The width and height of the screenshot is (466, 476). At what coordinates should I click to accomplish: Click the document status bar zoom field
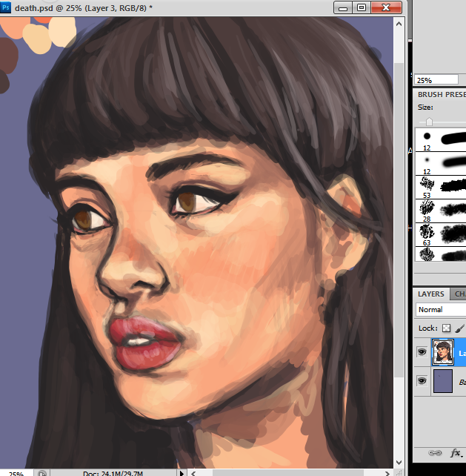tap(16, 474)
